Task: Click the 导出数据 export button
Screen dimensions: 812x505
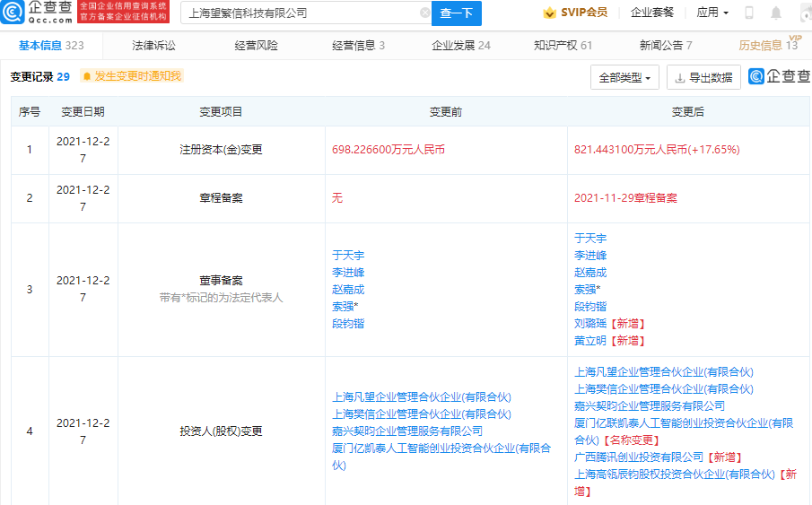Action: click(x=703, y=78)
